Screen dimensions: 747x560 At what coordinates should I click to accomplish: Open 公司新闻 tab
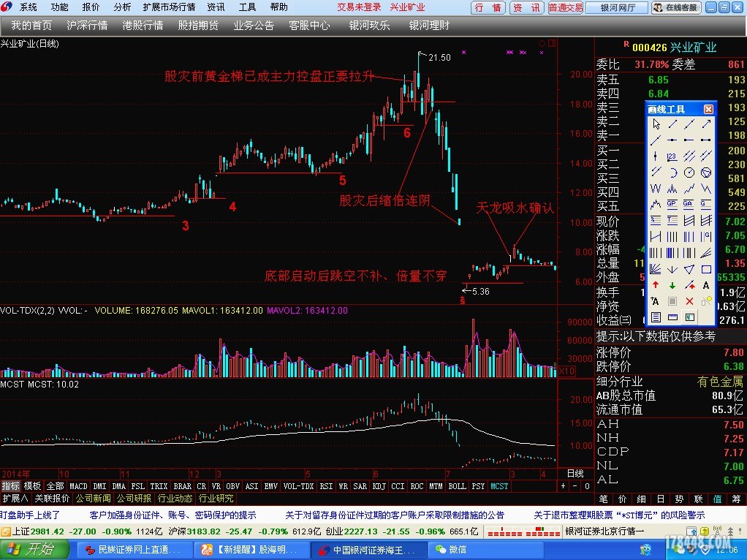coord(94,499)
